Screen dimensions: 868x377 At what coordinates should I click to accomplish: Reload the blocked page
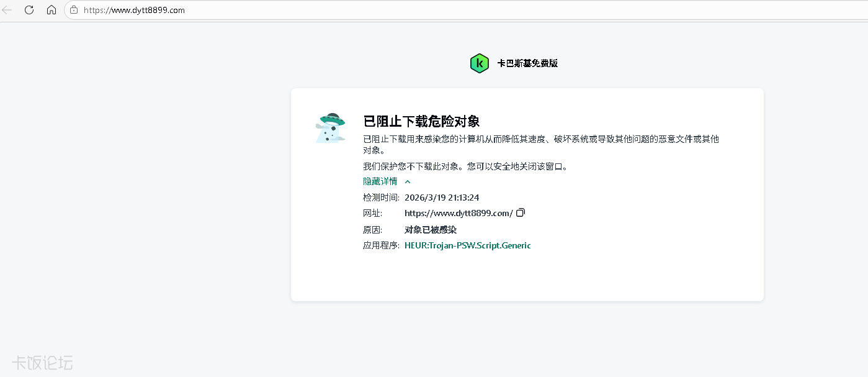[x=29, y=10]
